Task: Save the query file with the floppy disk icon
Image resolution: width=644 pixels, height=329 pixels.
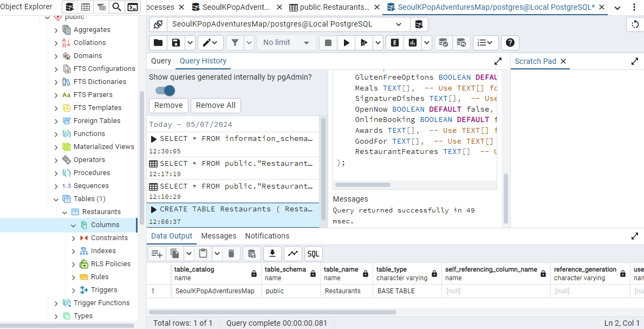Action: [x=175, y=43]
